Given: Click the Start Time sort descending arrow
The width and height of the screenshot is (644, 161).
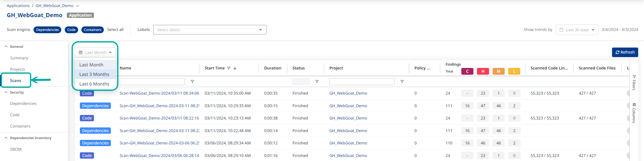Looking at the screenshot, I should [x=235, y=68].
